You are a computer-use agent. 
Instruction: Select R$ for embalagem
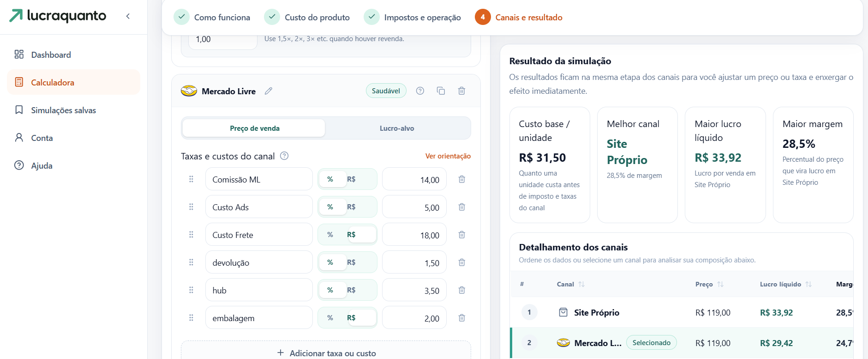tap(361, 317)
